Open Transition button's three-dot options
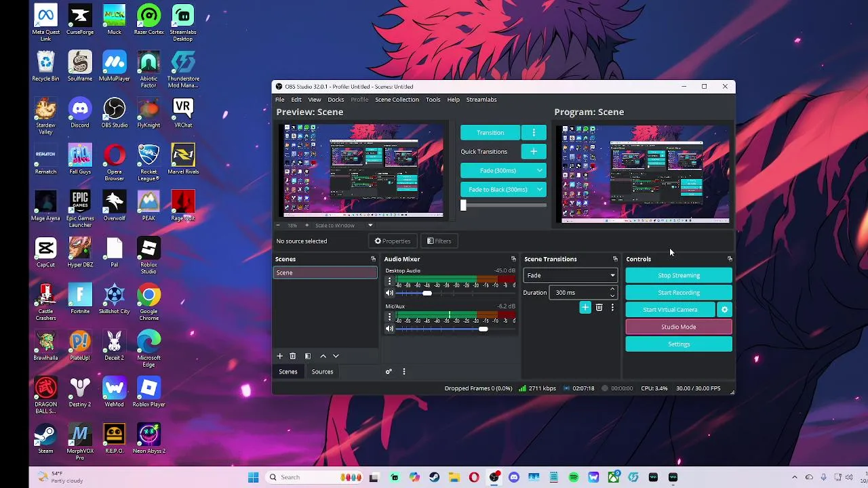868x488 pixels. pyautogui.click(x=534, y=133)
